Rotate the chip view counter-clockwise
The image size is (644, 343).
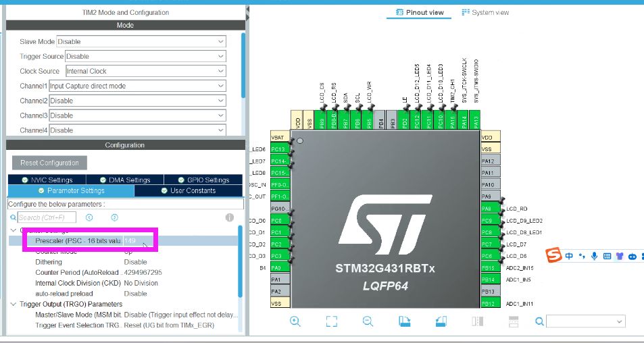pos(441,321)
